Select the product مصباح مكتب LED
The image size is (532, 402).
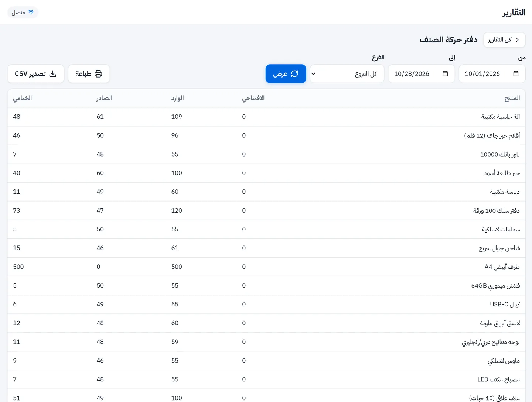(266, 379)
